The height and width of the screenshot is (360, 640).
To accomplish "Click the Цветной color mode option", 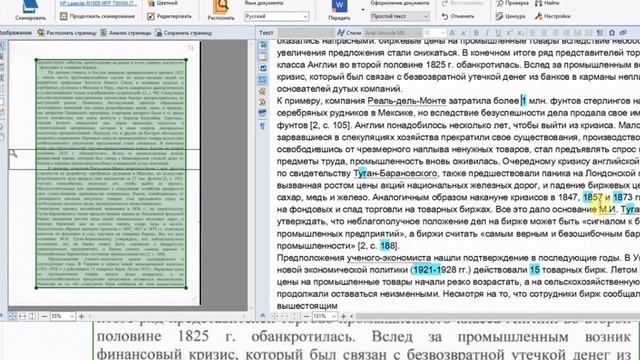I will click(162, 3).
